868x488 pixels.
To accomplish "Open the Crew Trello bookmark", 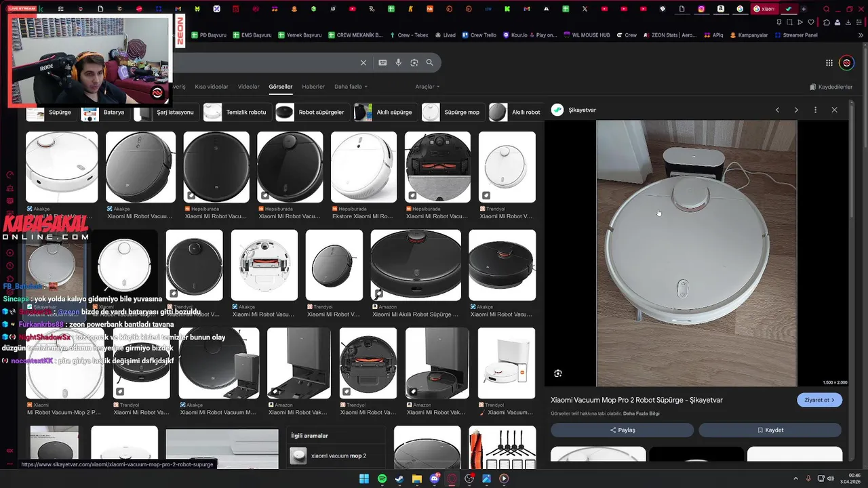I will tap(479, 35).
